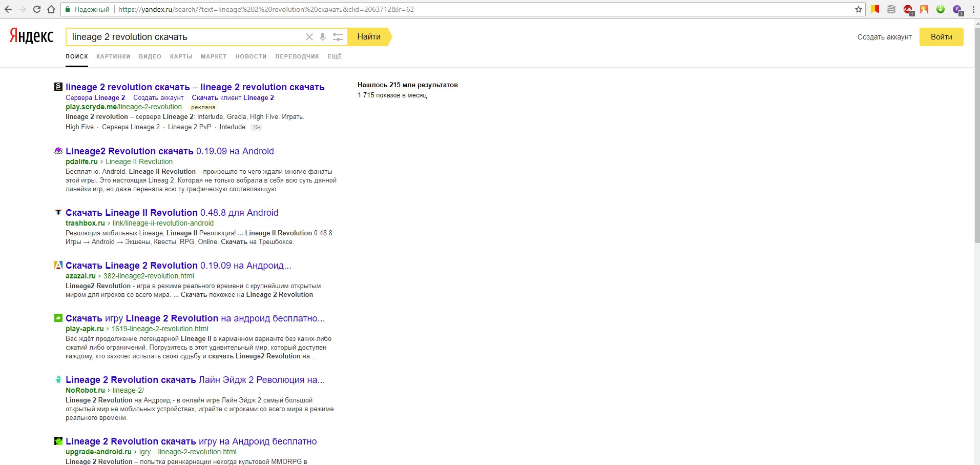Open the Скачать Lineage II Revolution 0.48.8 result
Viewport: 980px width, 465px height.
[x=172, y=213]
